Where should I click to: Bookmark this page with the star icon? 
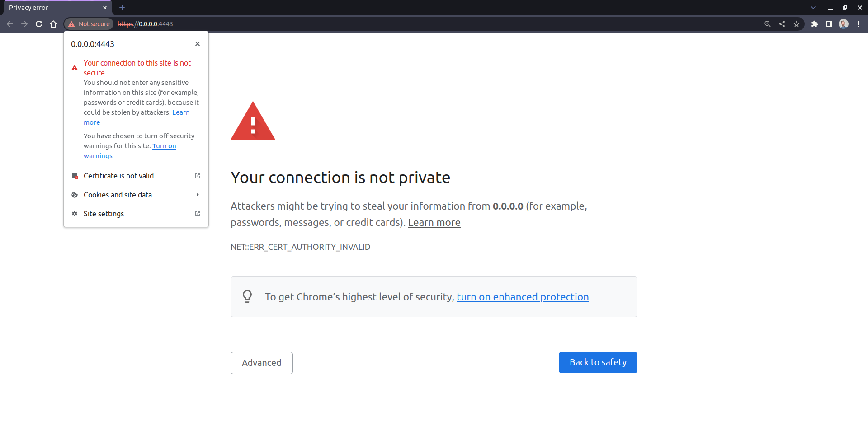click(797, 24)
